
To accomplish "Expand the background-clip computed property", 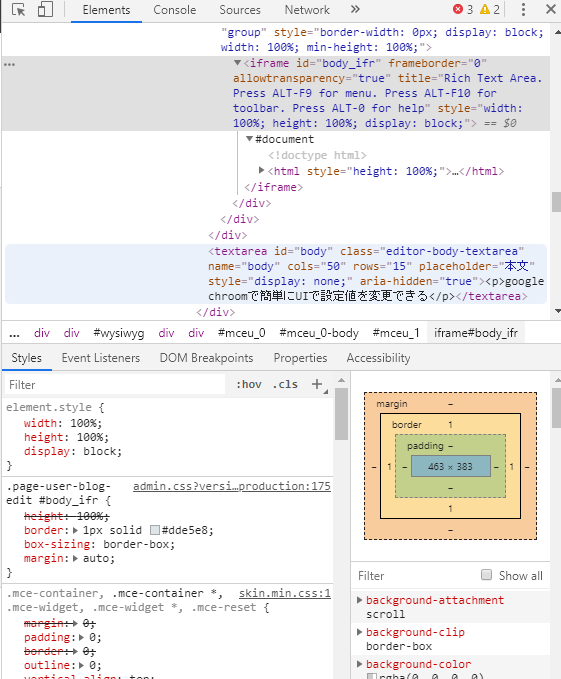I will pyautogui.click(x=359, y=632).
